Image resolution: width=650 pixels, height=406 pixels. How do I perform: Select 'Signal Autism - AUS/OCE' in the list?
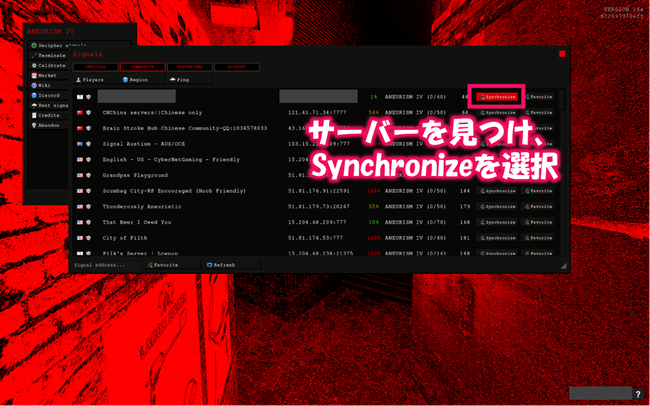(x=144, y=144)
